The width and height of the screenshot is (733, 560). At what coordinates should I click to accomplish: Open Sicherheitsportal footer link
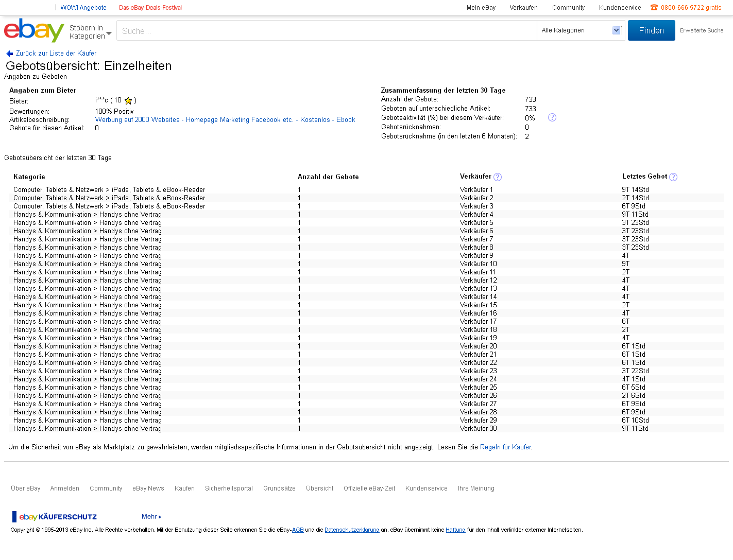(229, 488)
